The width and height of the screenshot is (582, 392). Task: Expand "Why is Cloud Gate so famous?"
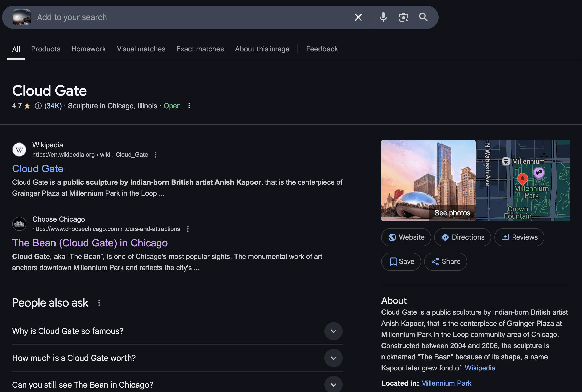[x=333, y=331]
